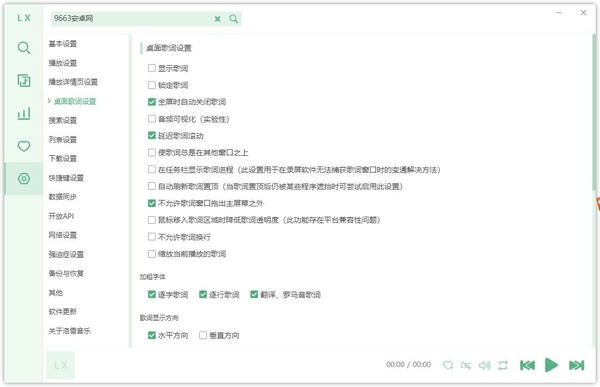The image size is (600, 387).
Task: Go to 网络设置 section
Action: coord(63,235)
